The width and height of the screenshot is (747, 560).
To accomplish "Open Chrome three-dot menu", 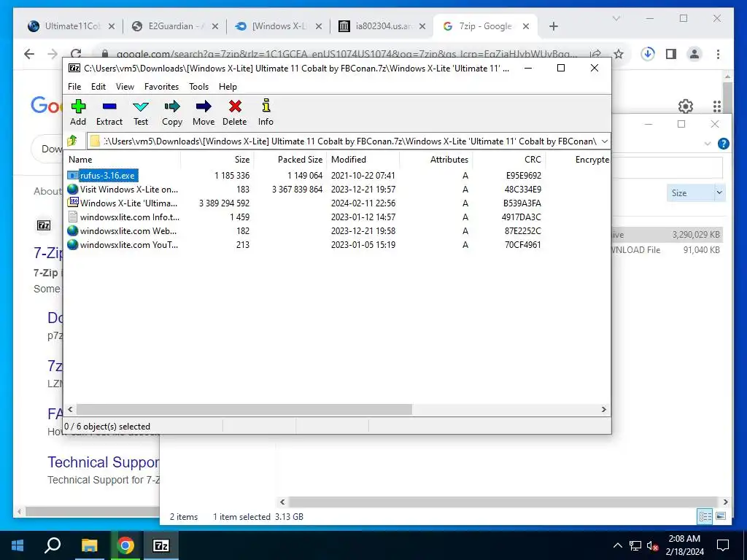I will click(718, 54).
